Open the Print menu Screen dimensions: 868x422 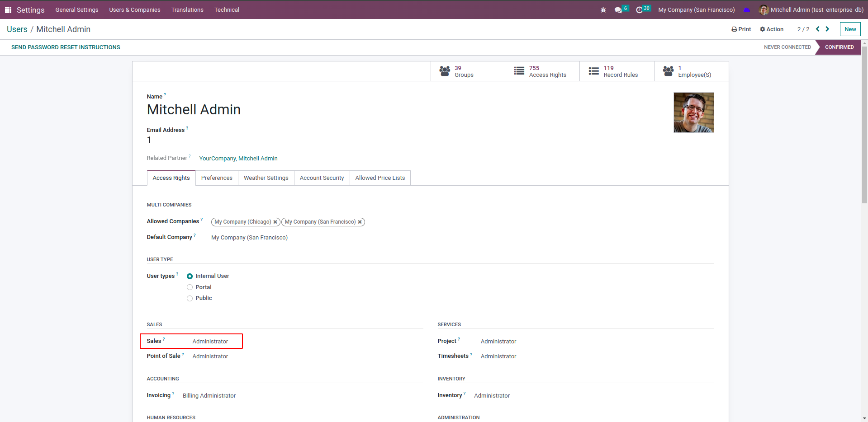click(x=741, y=29)
